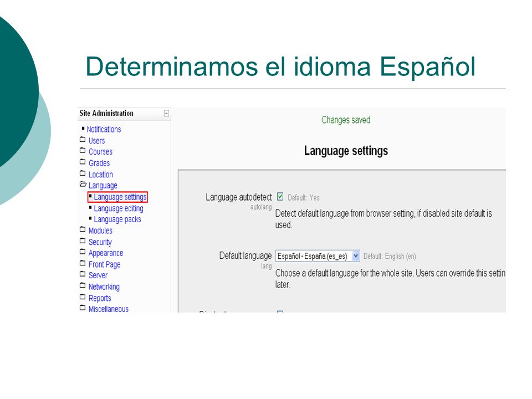
Task: Click the folder icon beside Appearance
Action: [x=83, y=252]
